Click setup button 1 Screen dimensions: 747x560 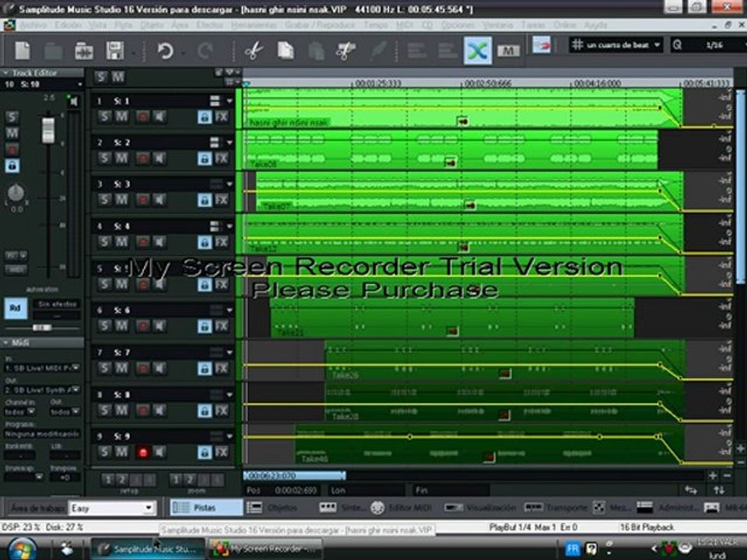[107, 480]
